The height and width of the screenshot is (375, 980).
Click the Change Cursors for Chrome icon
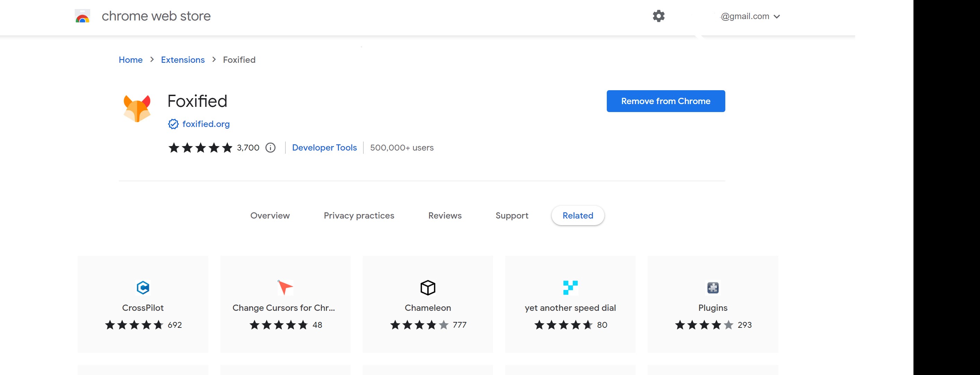coord(285,288)
